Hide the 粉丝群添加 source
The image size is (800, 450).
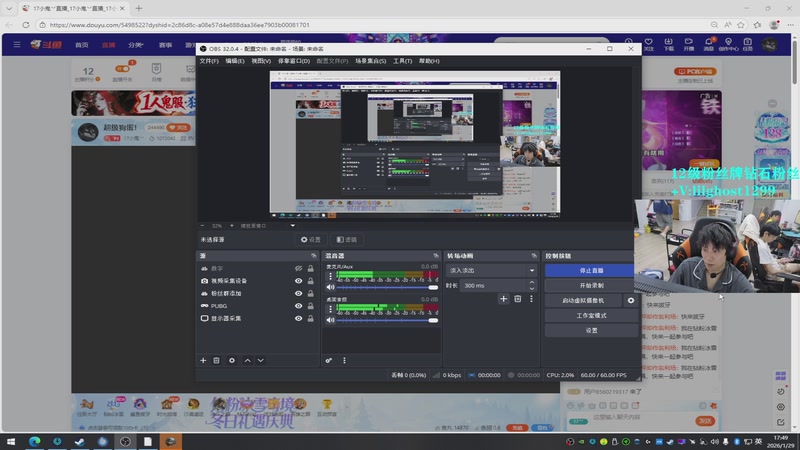point(298,293)
